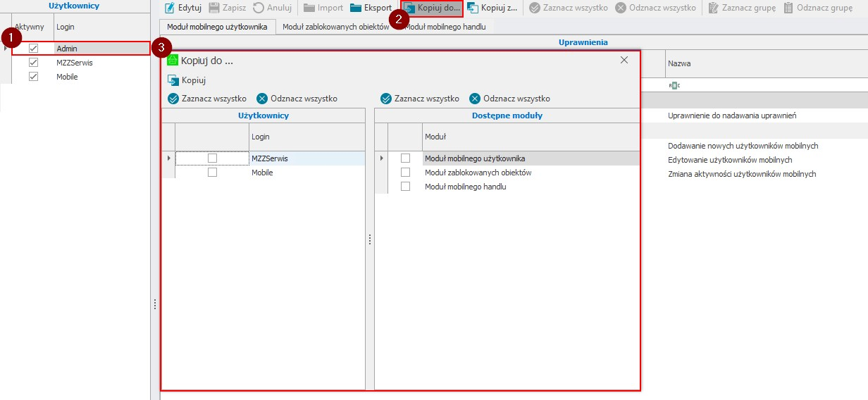This screenshot has width=868, height=400.
Task: Click the Login column header in main list
Action: [101, 27]
